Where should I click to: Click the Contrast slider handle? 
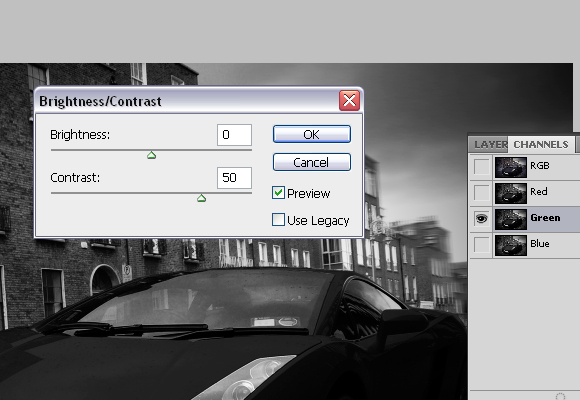(x=201, y=198)
